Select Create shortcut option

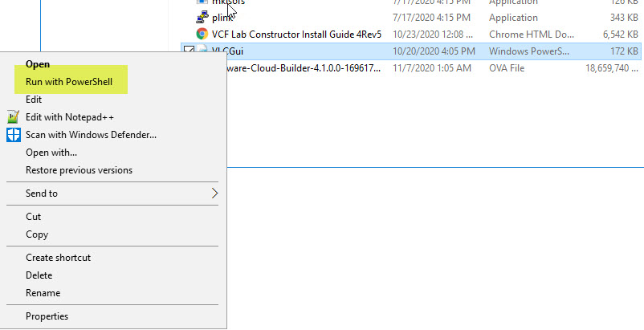click(x=58, y=258)
